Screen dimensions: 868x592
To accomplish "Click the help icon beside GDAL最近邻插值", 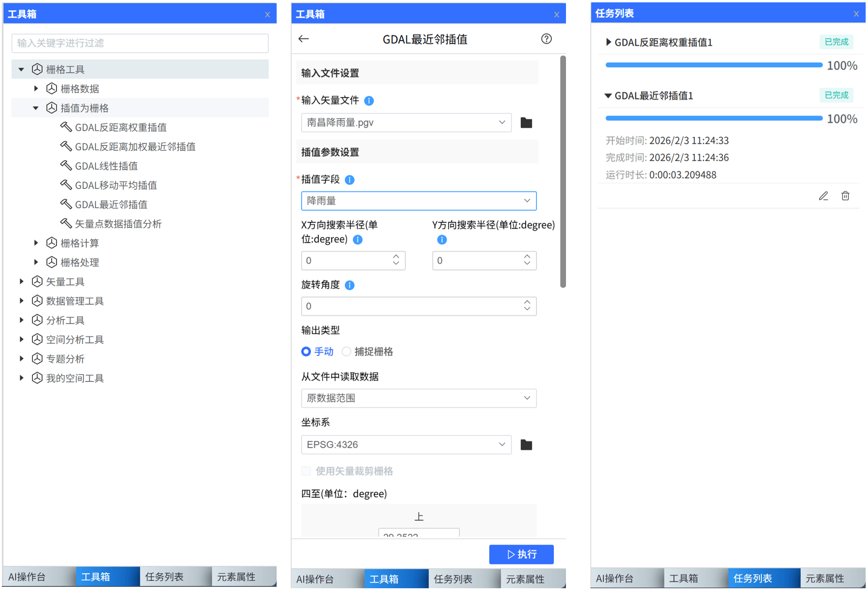I will [x=546, y=39].
